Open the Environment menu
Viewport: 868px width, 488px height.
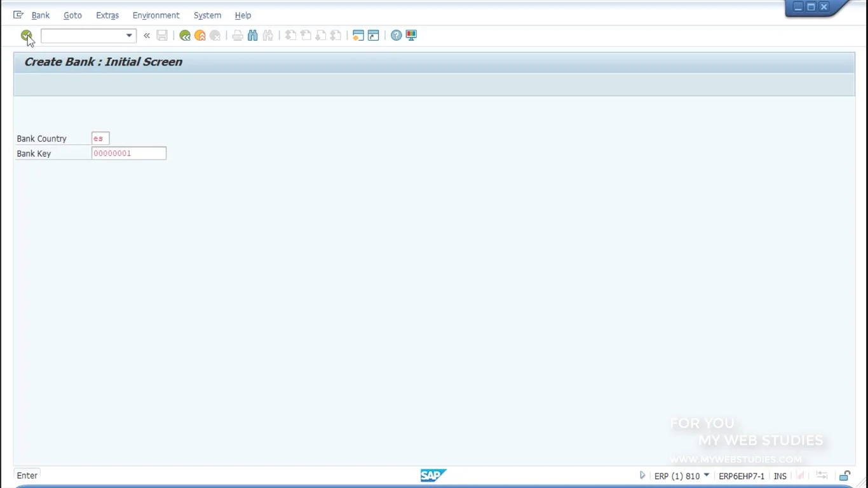coord(156,15)
